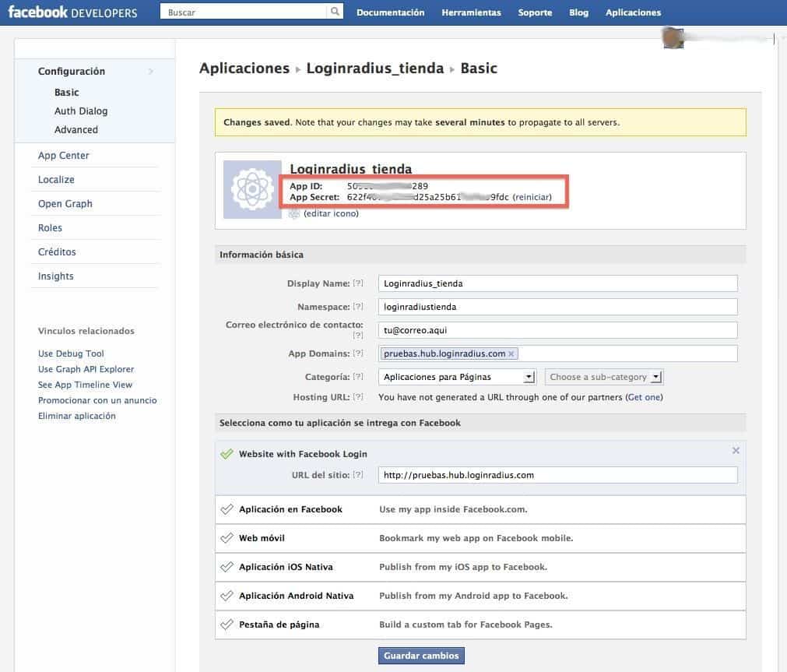
Task: Close the Website with Facebook Login section
Action: [x=736, y=451]
